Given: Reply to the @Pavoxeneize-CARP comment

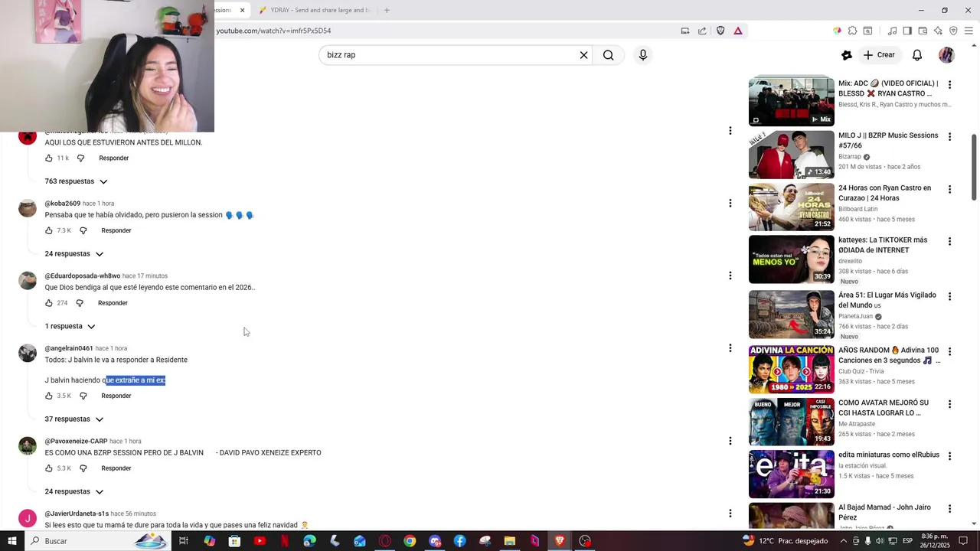Looking at the screenshot, I should click(116, 468).
